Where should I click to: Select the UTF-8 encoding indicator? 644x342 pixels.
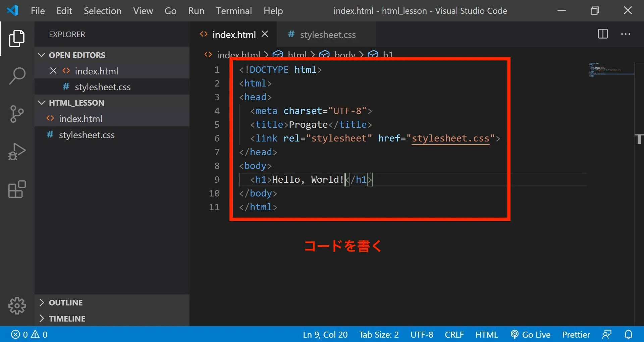coord(422,334)
